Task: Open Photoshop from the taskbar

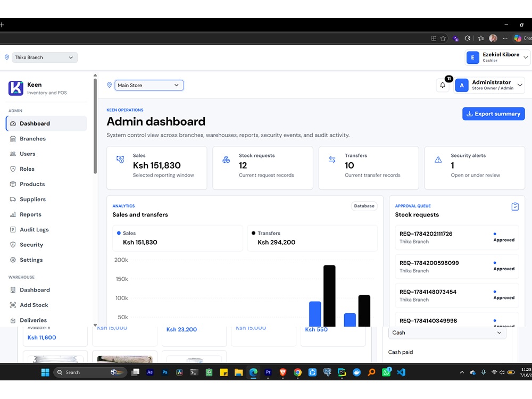Action: [165, 372]
